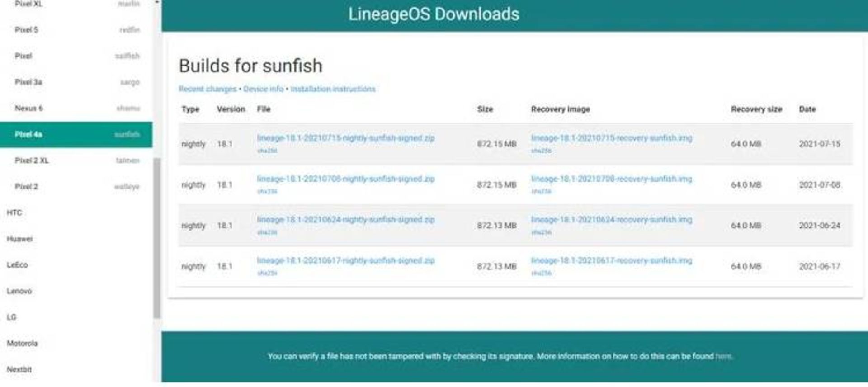Download lineage-18.1-20210708-recovery-sunfish.img
Screen dimensions: 868x387
pos(612,179)
